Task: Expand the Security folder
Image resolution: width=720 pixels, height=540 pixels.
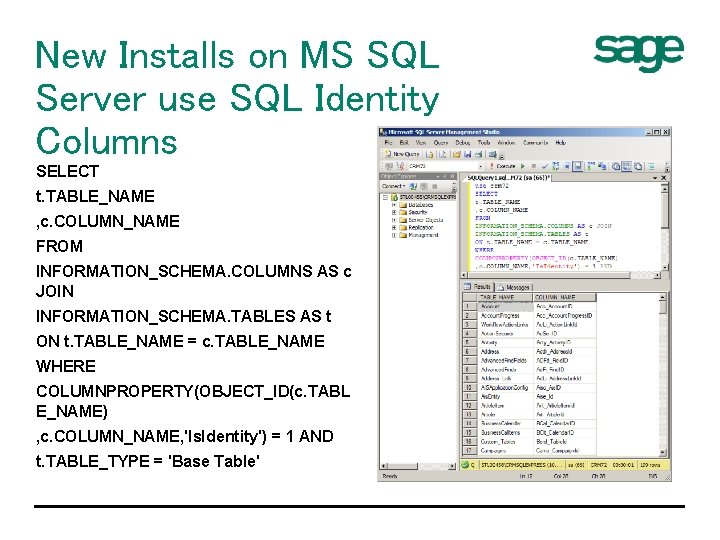Action: point(394,213)
